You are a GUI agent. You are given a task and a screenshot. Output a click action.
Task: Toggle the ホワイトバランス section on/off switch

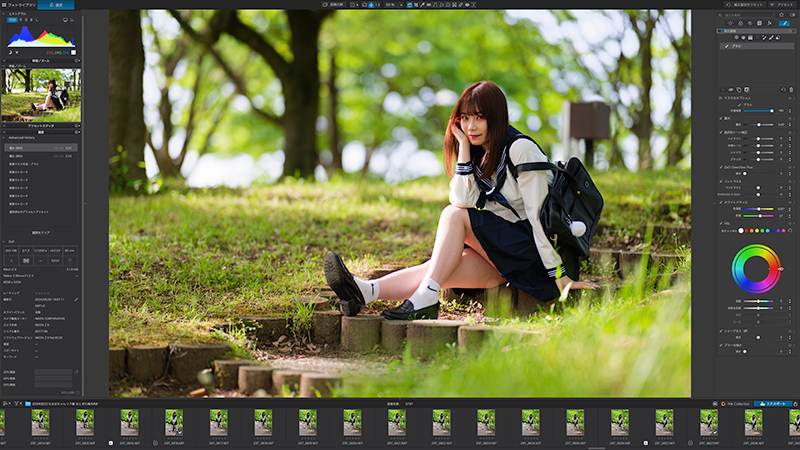(x=790, y=203)
